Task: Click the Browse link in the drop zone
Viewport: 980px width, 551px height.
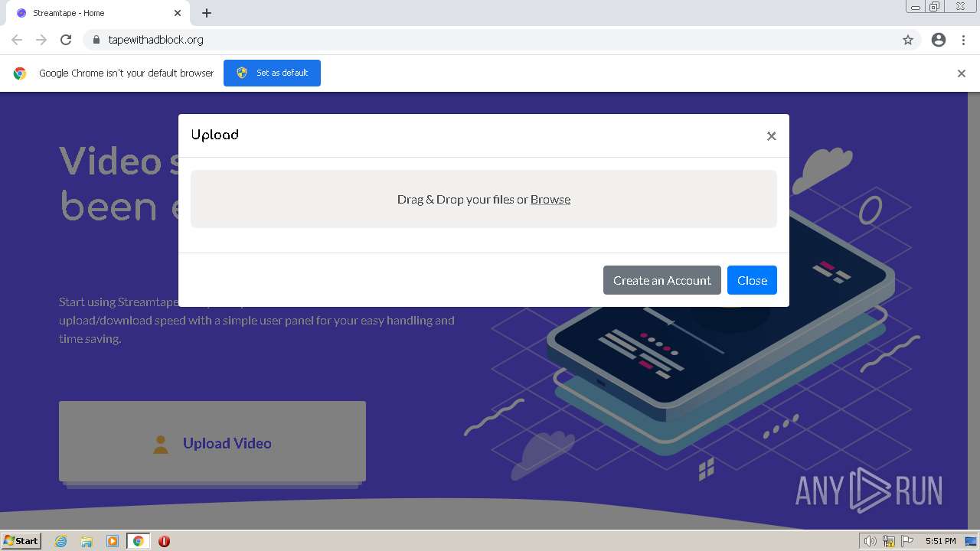Action: [x=550, y=199]
